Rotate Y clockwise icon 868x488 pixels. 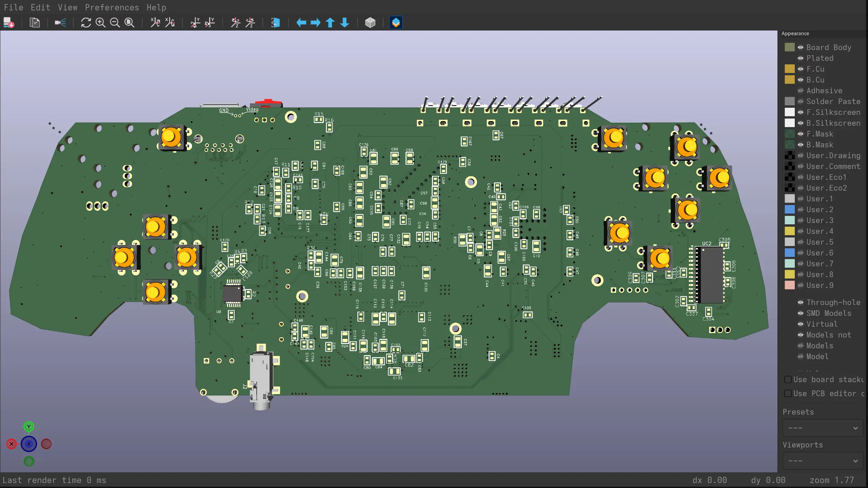195,23
